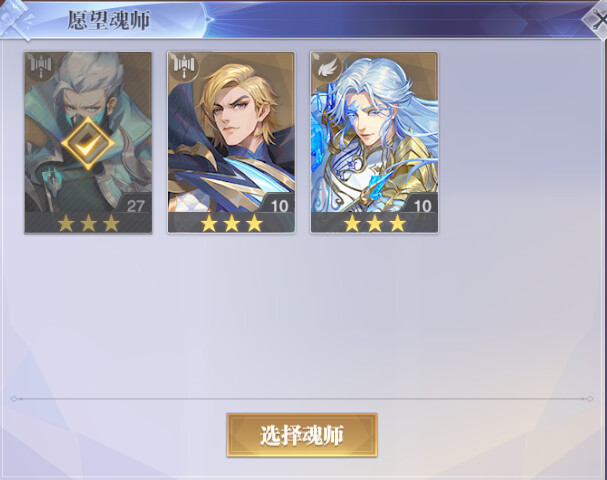
Task: Click the middle star on the blond character card
Action: [231, 223]
